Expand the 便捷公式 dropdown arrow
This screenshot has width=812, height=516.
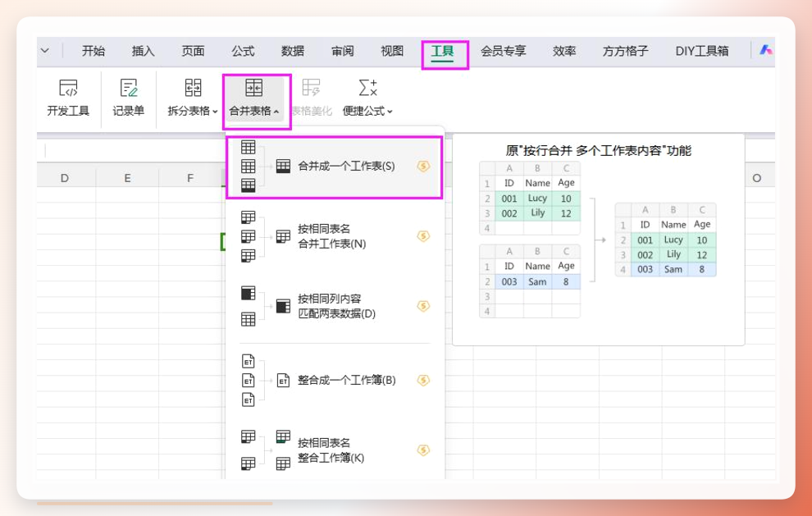390,112
